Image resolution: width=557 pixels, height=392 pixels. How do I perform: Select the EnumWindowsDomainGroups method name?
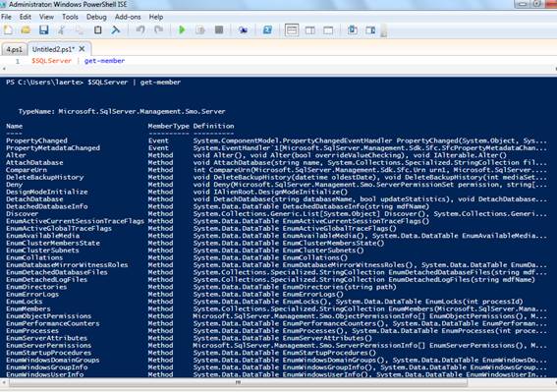(53, 360)
